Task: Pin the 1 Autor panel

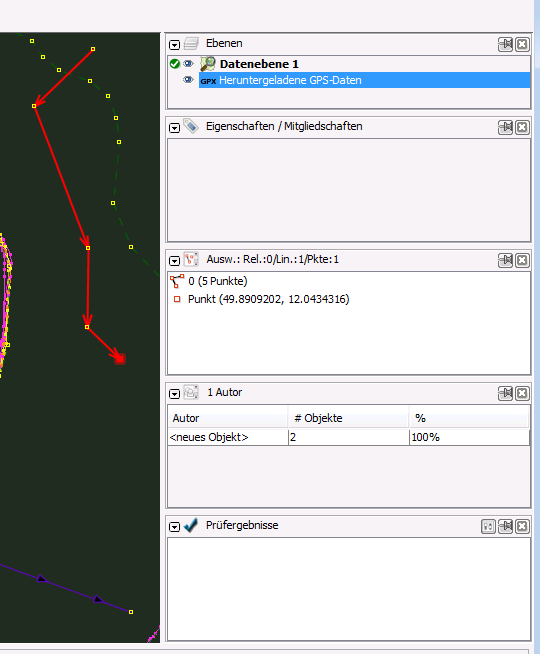Action: coord(505,393)
